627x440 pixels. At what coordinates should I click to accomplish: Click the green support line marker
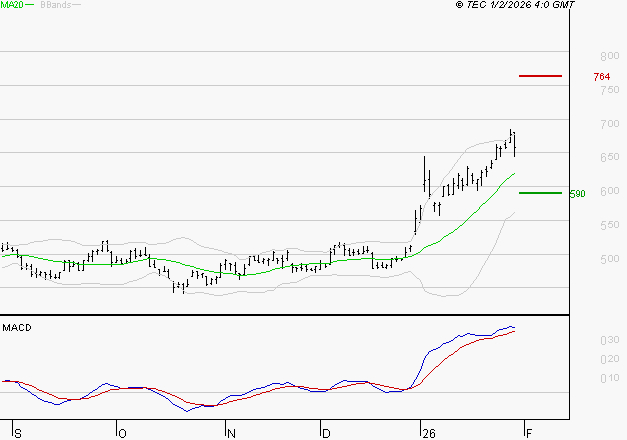[x=540, y=193]
